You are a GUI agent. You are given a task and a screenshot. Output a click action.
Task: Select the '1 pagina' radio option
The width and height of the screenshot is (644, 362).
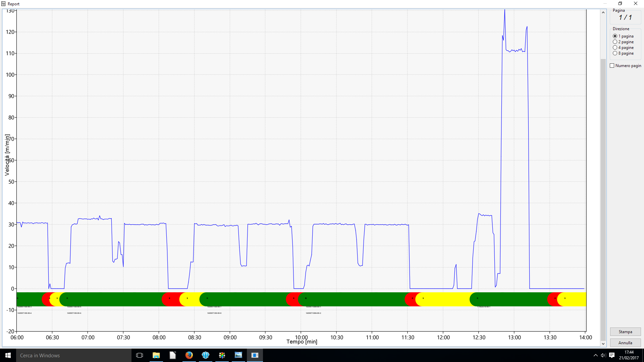pos(623,36)
